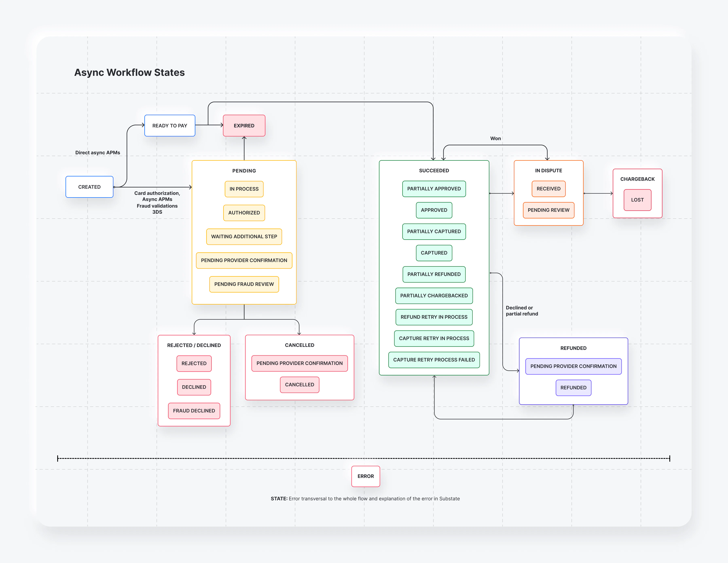This screenshot has height=563, width=728.
Task: Click the EXPIRED state box
Action: coord(244,126)
